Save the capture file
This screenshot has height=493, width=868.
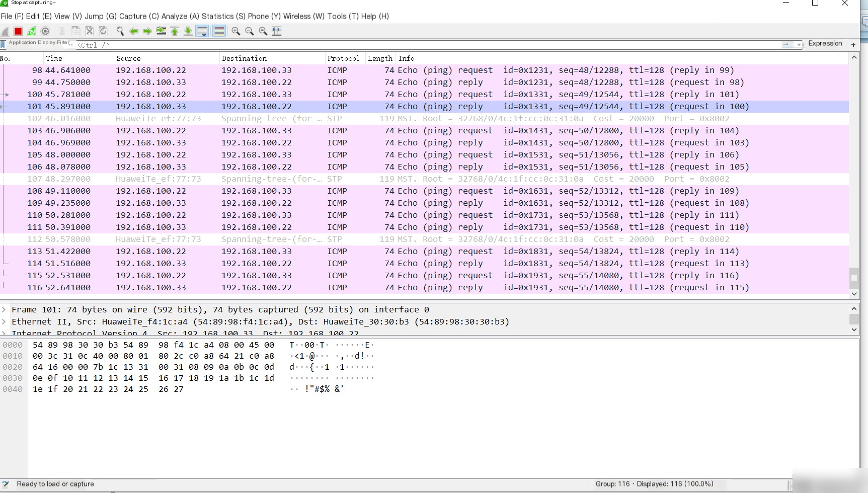pyautogui.click(x=76, y=31)
